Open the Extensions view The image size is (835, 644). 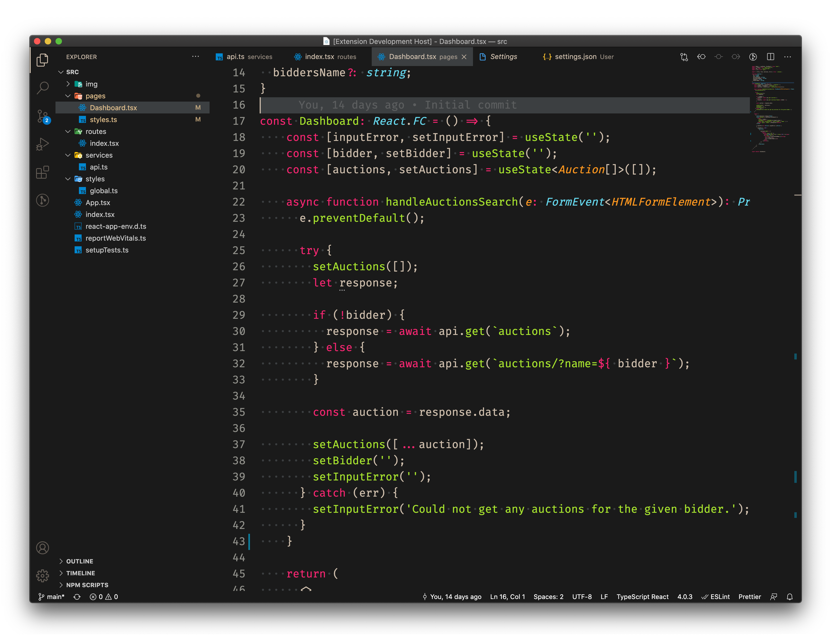coord(43,172)
